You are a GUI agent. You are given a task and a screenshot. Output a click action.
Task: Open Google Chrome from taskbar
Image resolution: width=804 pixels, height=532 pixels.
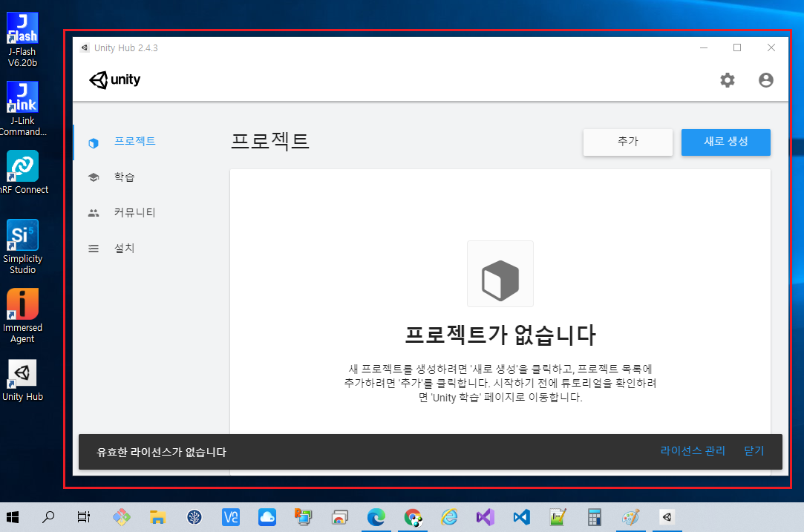(413, 517)
